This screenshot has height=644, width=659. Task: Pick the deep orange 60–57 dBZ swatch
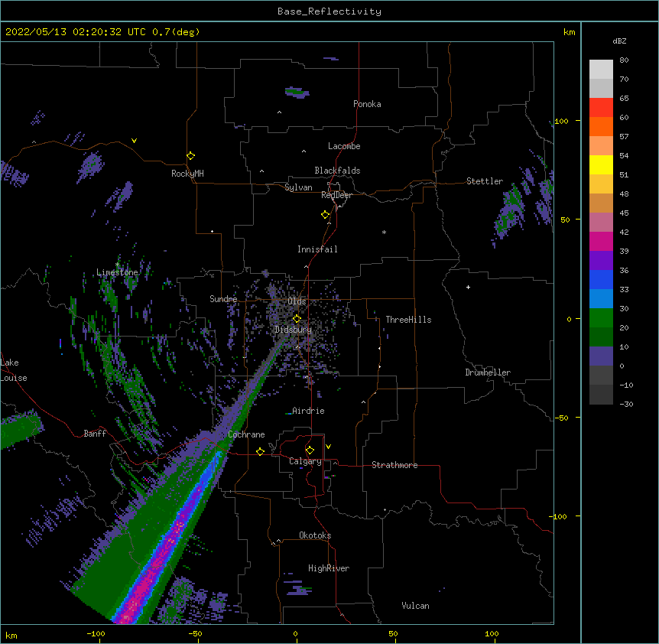click(x=601, y=126)
